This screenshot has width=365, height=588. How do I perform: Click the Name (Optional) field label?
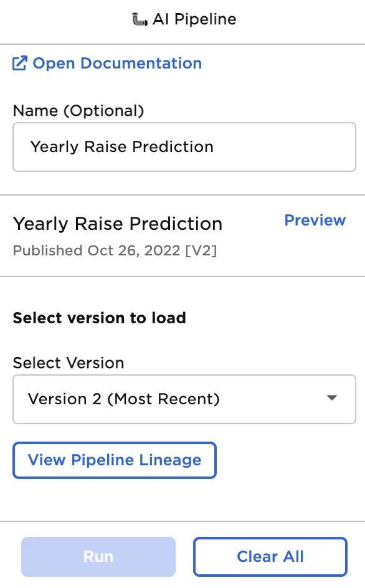(x=77, y=110)
